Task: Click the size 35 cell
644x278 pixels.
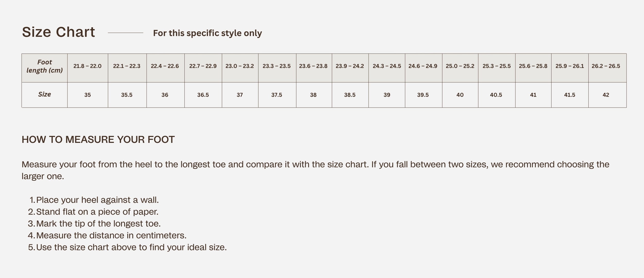Action: tap(88, 95)
